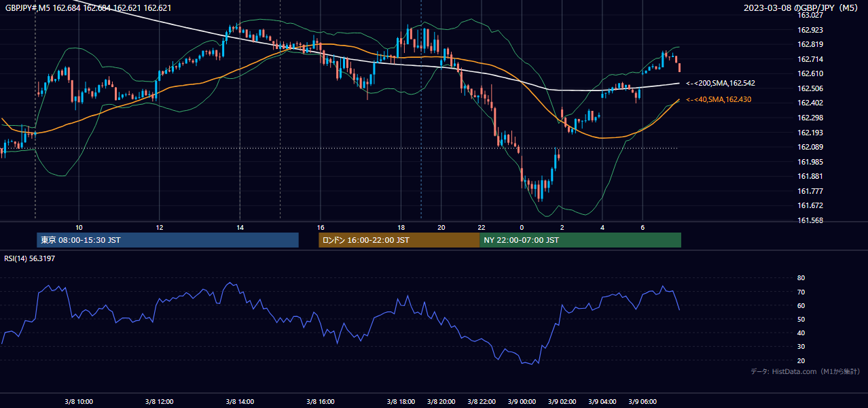Click price axis value 162.089
Image resolution: width=868 pixels, height=408 pixels.
click(x=810, y=147)
